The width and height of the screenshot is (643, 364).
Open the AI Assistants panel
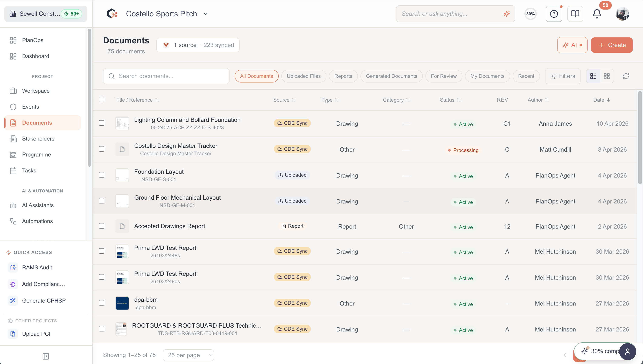coord(38,205)
